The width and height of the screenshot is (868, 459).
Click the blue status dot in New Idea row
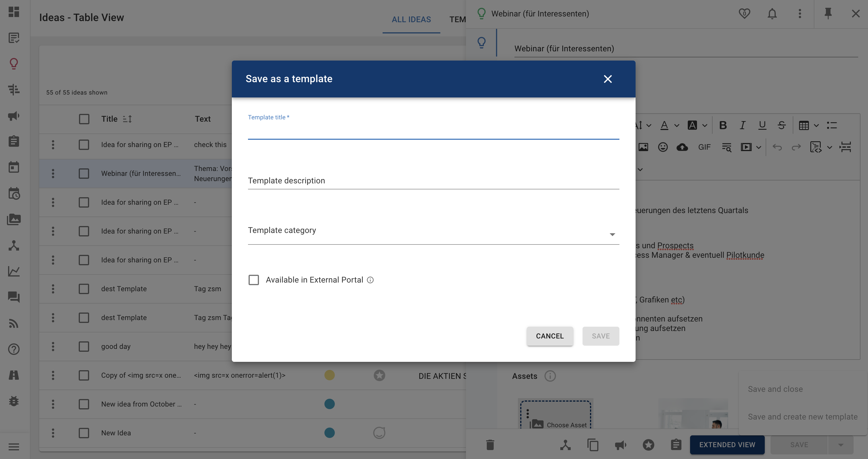tap(329, 433)
